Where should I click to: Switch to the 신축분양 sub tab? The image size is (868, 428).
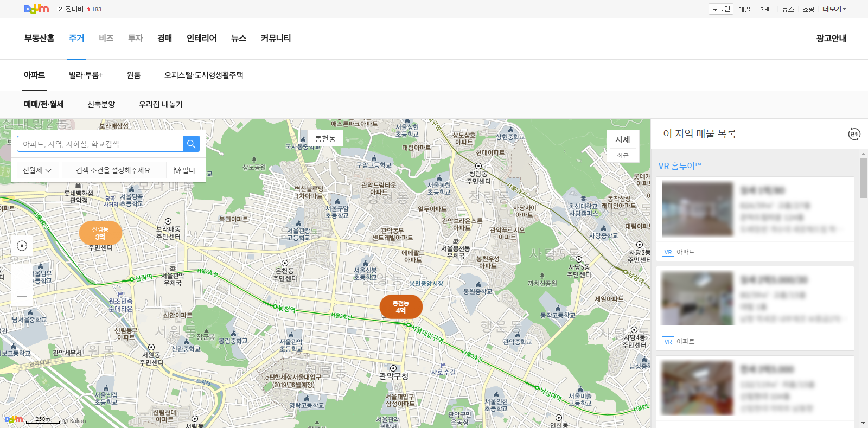(x=101, y=104)
